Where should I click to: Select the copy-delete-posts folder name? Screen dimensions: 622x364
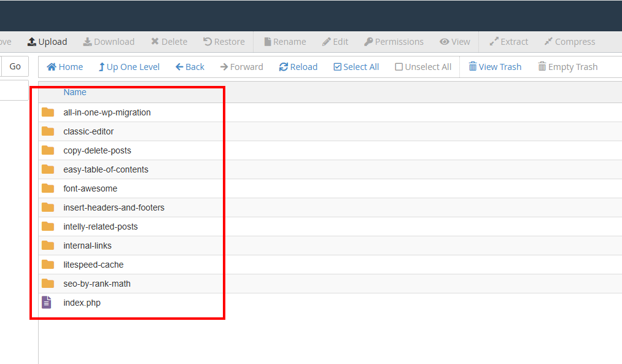[97, 150]
